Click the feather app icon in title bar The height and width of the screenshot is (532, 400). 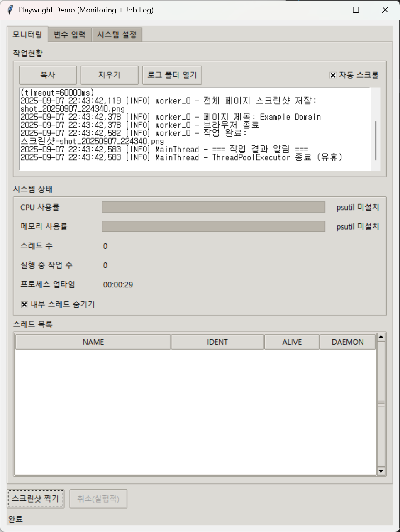pos(10,10)
